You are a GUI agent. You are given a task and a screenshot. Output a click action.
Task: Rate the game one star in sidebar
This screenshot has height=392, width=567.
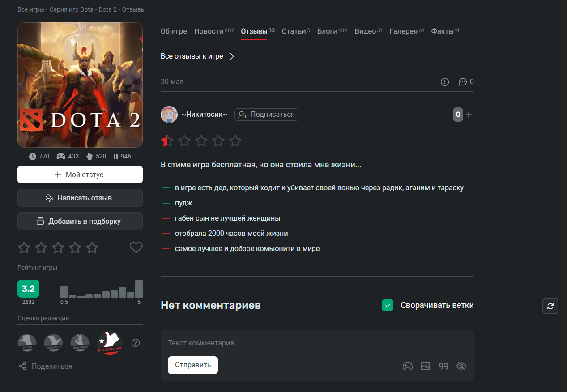pyautogui.click(x=24, y=247)
